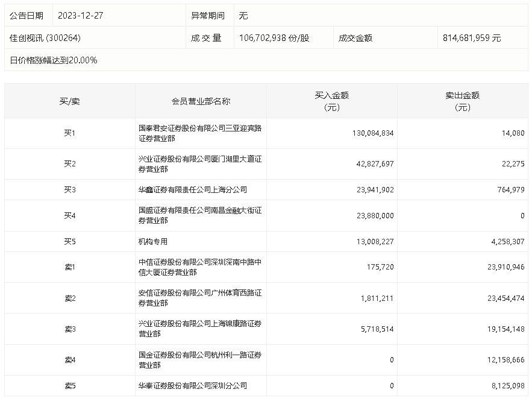
Task: Click the 卖出金额 column header
Action: (x=463, y=101)
